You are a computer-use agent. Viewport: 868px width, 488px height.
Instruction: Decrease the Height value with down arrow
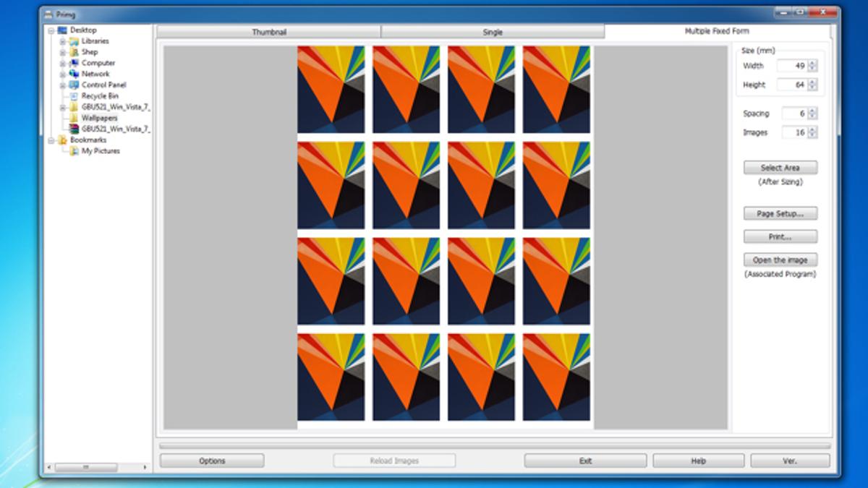(813, 87)
